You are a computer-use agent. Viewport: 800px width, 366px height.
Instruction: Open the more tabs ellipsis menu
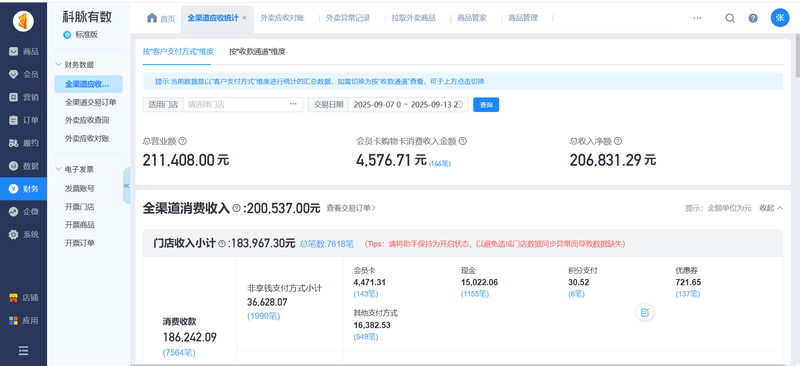tap(697, 18)
